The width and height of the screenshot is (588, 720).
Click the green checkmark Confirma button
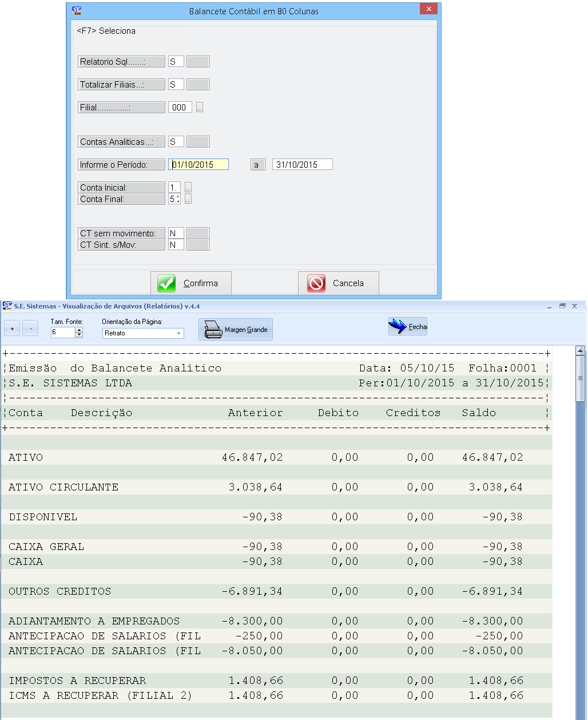(x=190, y=283)
